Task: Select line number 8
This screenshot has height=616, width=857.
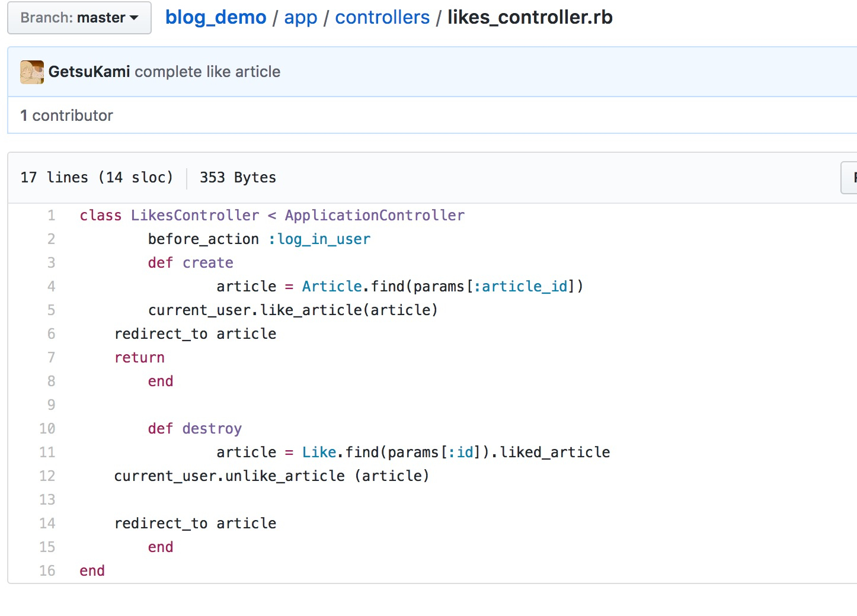Action: click(51, 381)
